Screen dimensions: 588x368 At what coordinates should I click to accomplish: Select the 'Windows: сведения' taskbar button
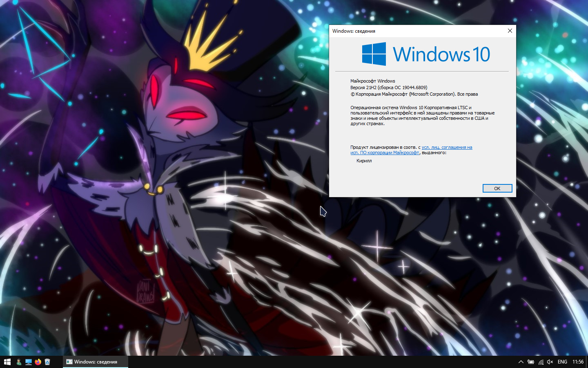tap(96, 362)
